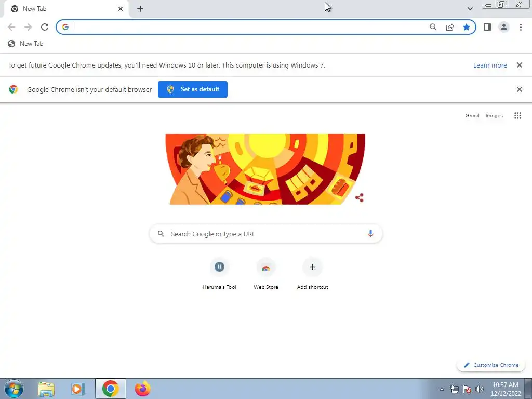Open a new tab with the plus button
532x399 pixels.
[140, 9]
